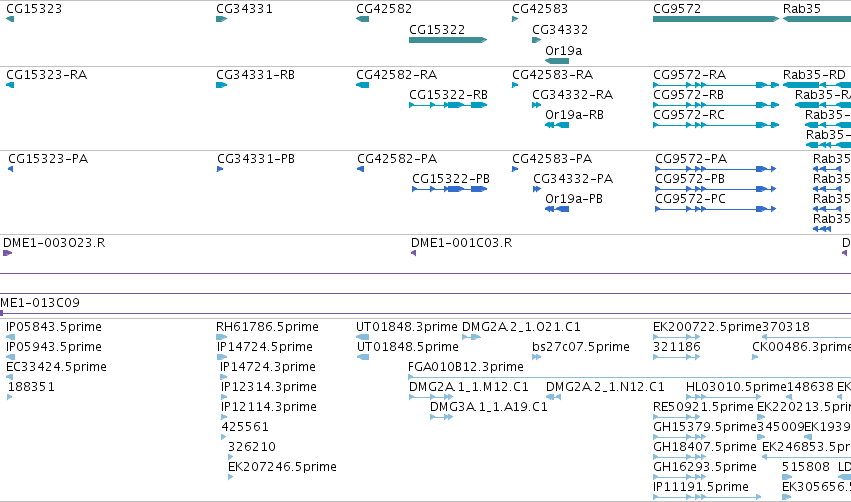Viewport: 851px width, 502px height.
Task: Open the CG15323-RA transcript label
Action: pyautogui.click(x=47, y=74)
